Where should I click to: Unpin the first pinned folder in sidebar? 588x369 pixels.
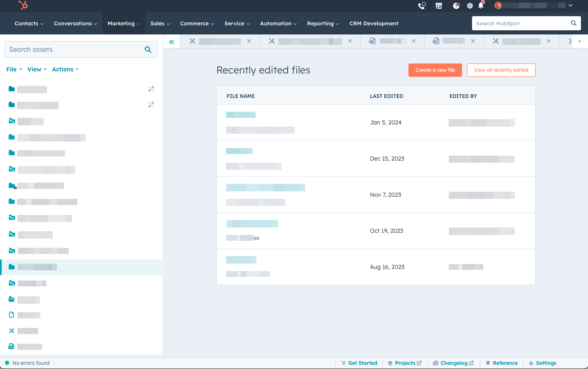[151, 88]
